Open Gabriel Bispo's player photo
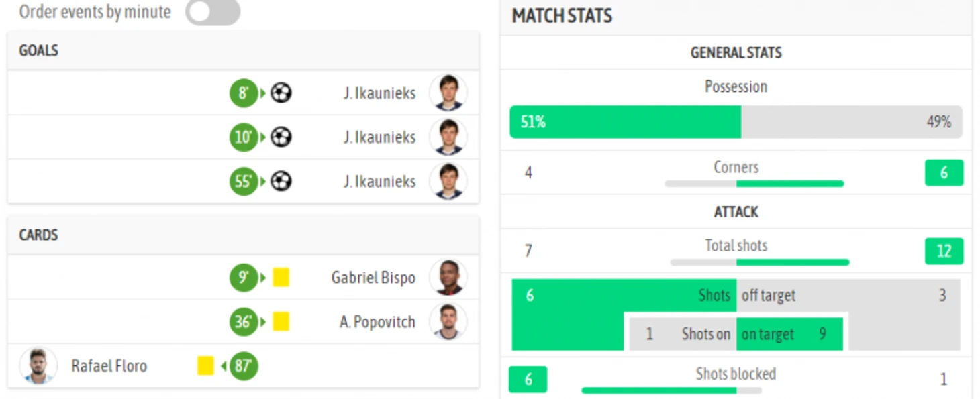 coord(448,277)
